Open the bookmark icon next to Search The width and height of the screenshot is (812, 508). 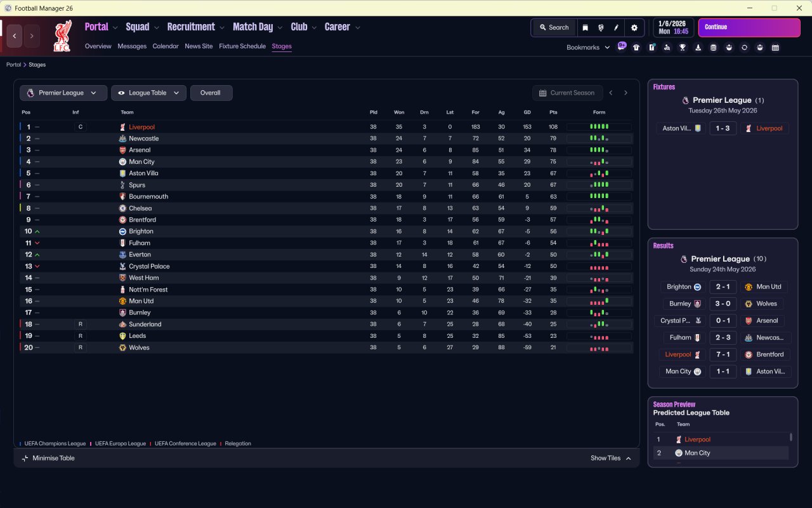pyautogui.click(x=585, y=27)
